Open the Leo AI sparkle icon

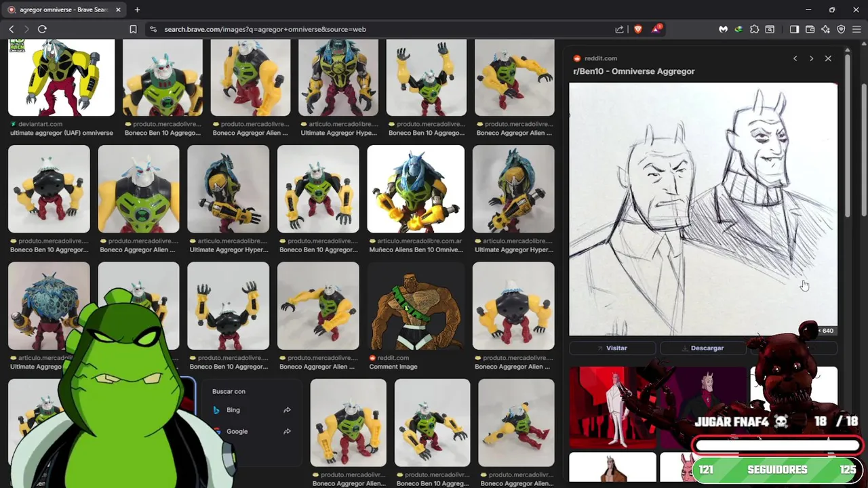click(x=825, y=29)
